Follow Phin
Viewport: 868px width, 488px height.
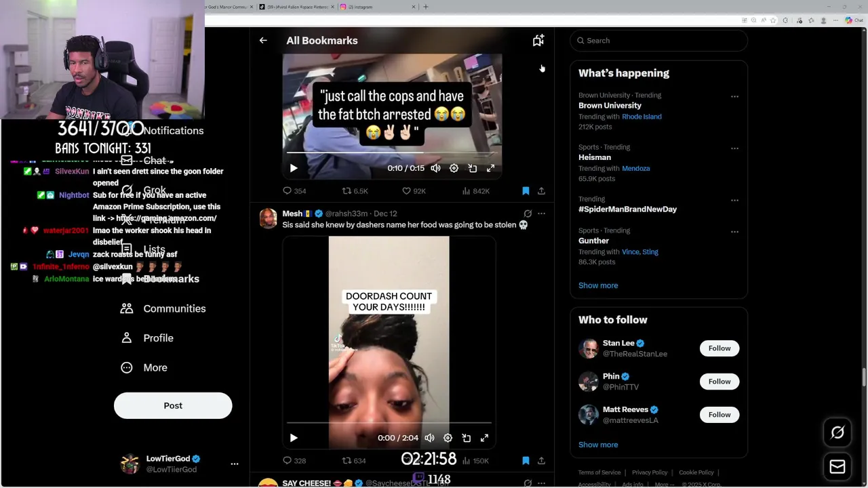click(719, 382)
